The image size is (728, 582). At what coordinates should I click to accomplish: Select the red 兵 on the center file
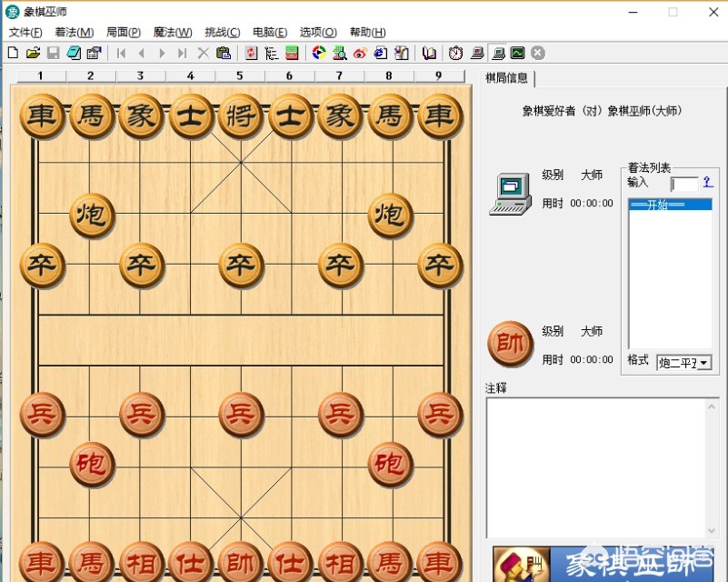241,415
